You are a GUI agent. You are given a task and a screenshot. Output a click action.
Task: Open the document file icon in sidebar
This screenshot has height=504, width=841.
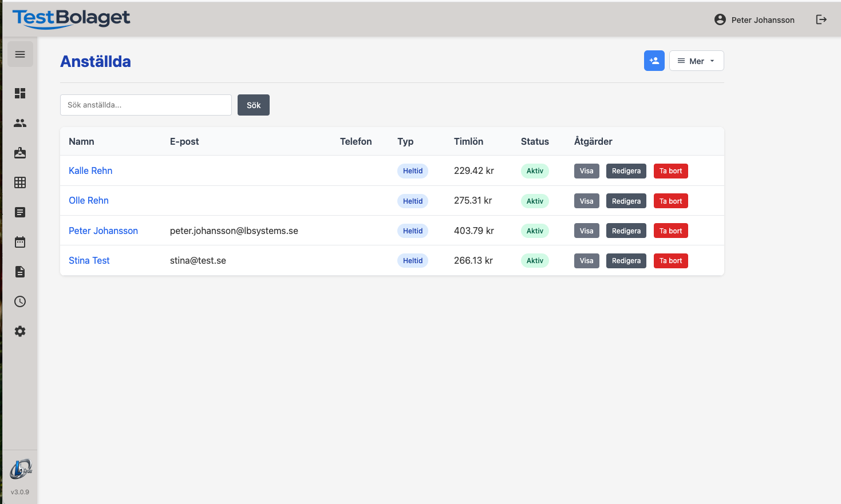click(20, 272)
